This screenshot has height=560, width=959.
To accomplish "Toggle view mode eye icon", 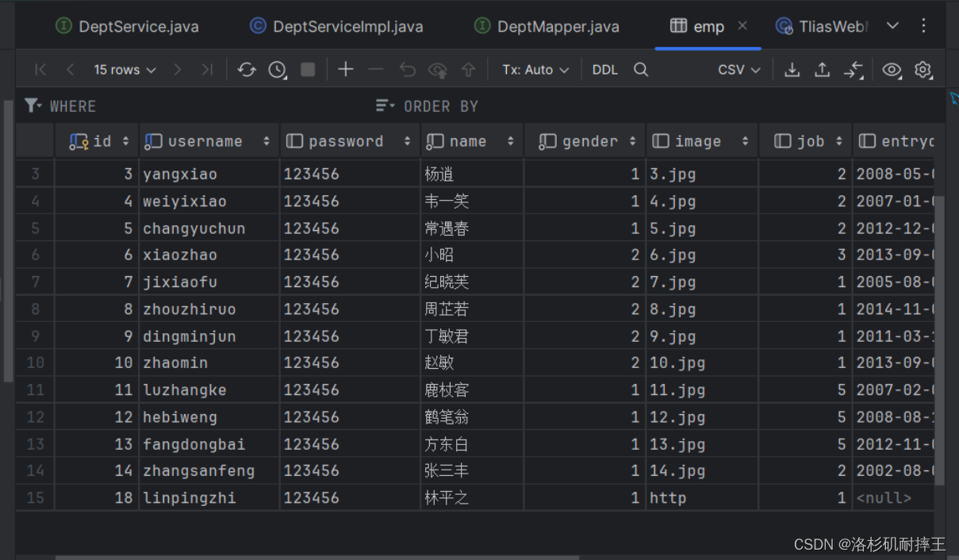I will coord(892,70).
